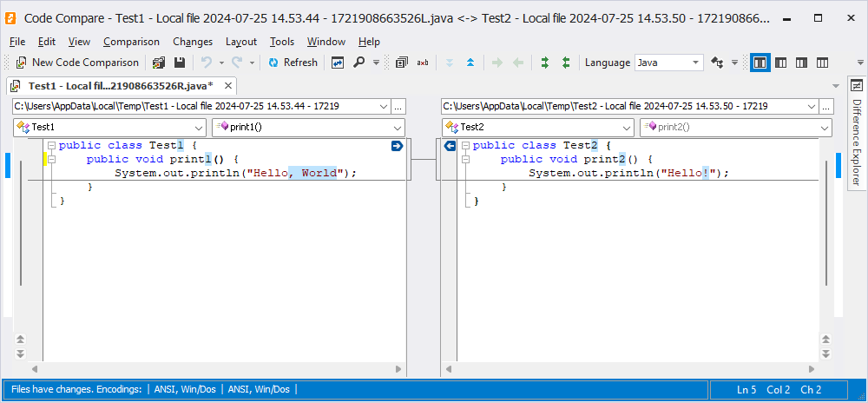Open the Test2 class dropdown
Viewport: 868px width, 403px height.
(x=538, y=128)
